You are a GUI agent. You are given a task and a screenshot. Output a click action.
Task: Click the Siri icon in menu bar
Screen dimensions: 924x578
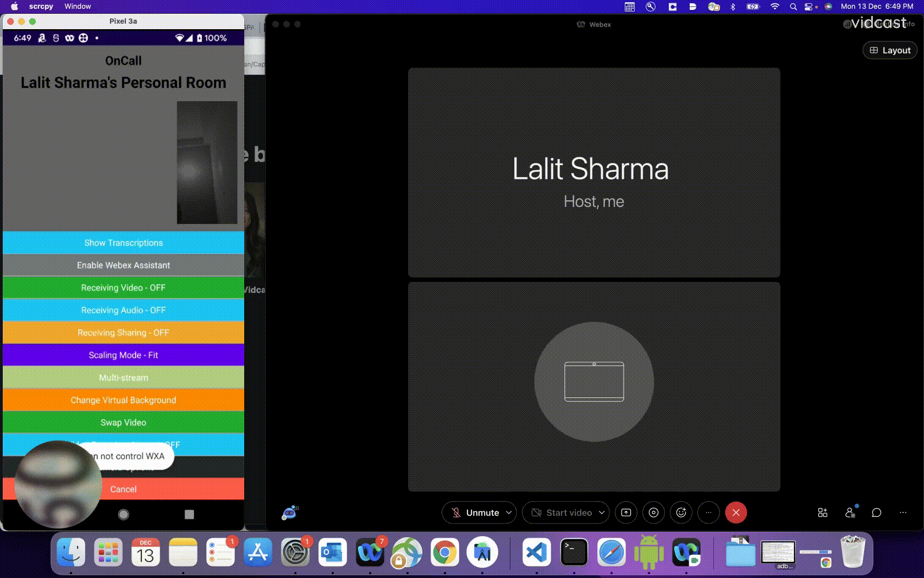point(828,7)
